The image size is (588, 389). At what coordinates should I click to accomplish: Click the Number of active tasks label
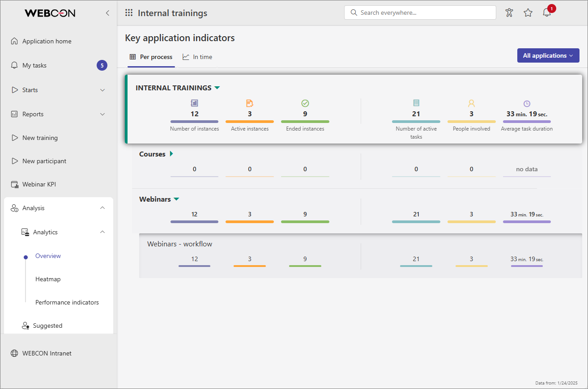(416, 133)
